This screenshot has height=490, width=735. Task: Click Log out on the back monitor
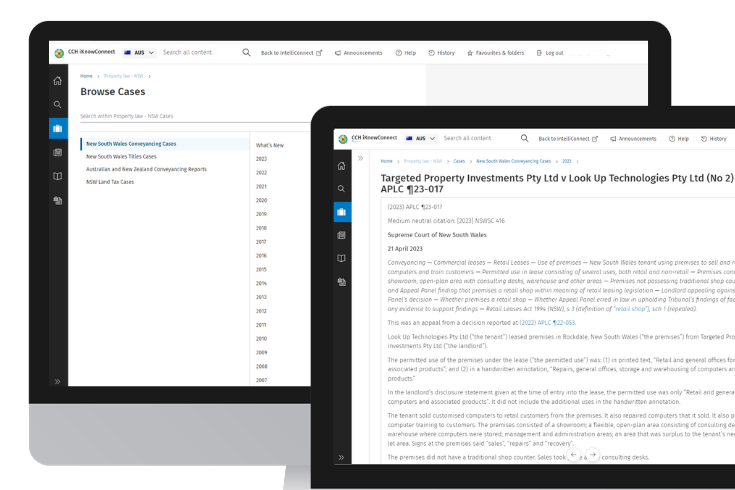coord(549,52)
